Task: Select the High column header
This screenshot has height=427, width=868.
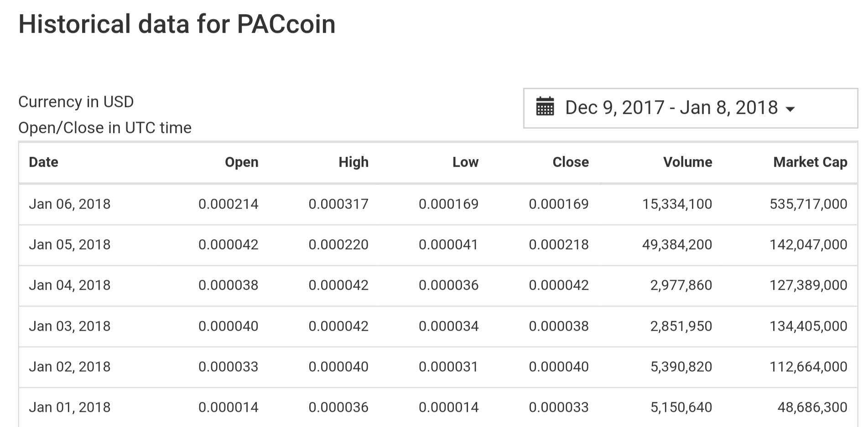Action: click(x=353, y=162)
